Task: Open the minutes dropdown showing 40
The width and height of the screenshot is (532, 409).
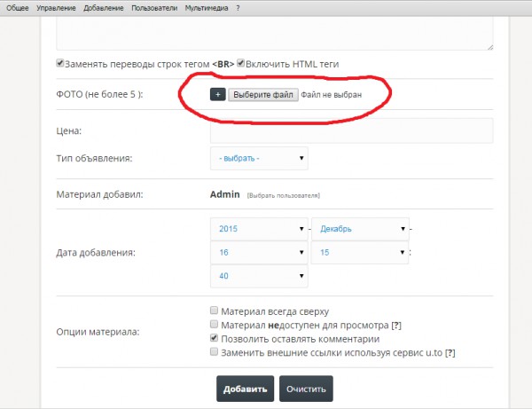Action: [x=259, y=276]
